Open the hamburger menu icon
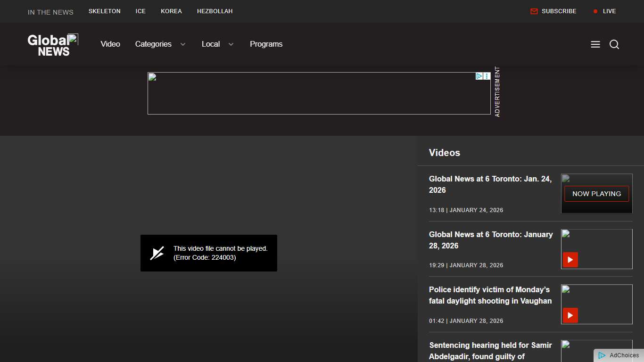Image resolution: width=644 pixels, height=362 pixels. (x=595, y=44)
